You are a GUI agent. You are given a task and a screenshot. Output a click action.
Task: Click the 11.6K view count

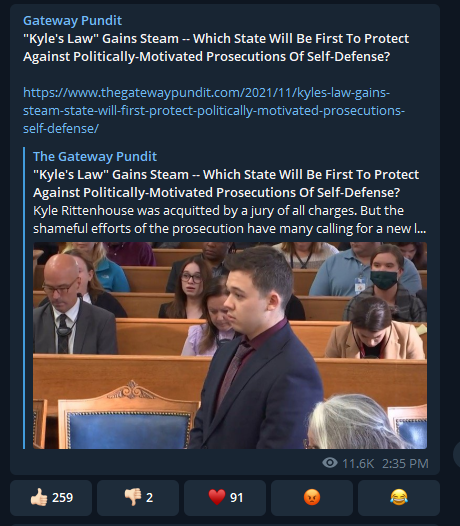[x=358, y=464]
